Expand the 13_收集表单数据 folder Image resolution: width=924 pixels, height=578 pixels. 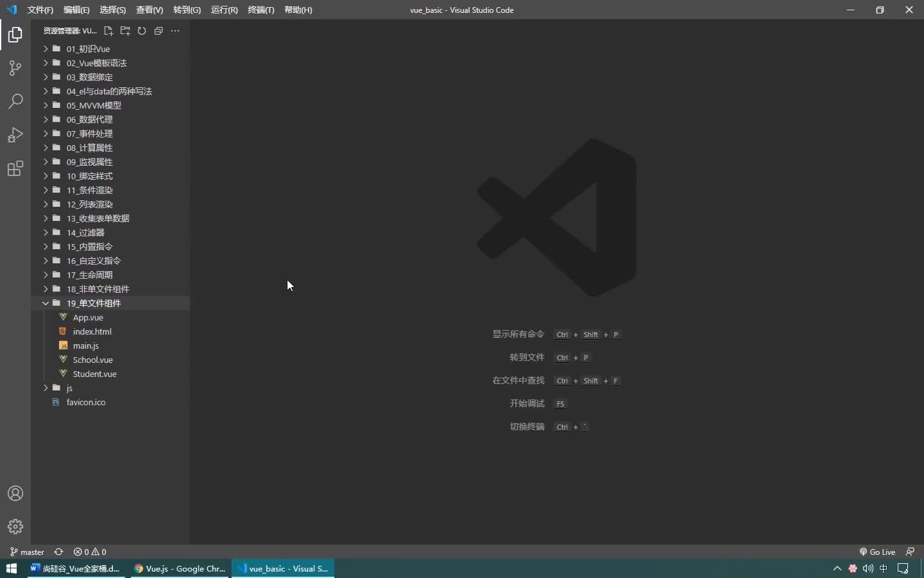(x=110, y=218)
